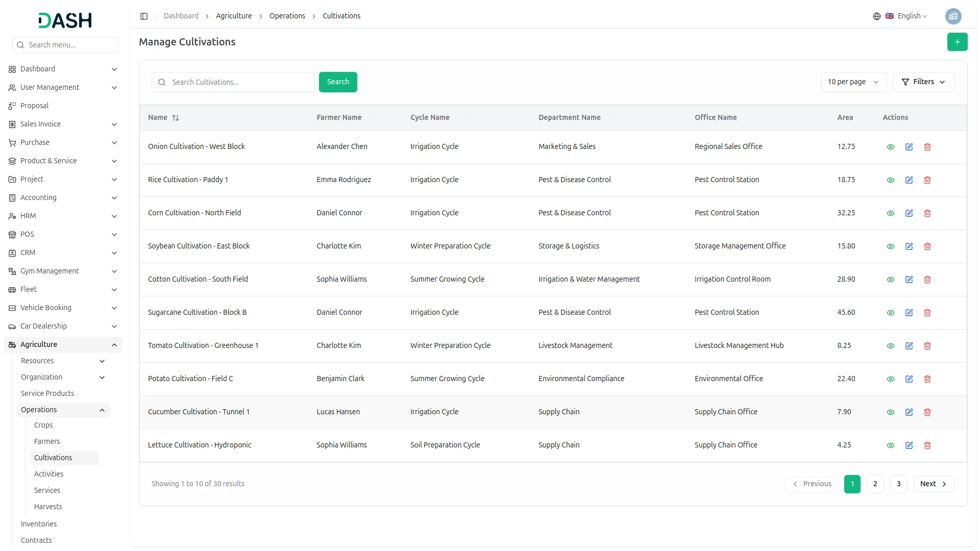Open the 10 per page dropdown
This screenshot has width=980, height=551.
(x=853, y=82)
